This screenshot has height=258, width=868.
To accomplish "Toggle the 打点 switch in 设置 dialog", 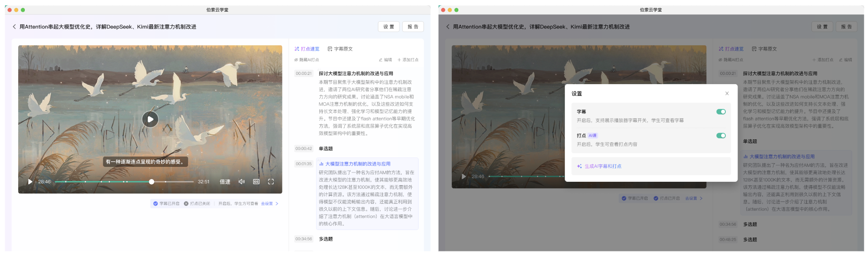I will 721,136.
